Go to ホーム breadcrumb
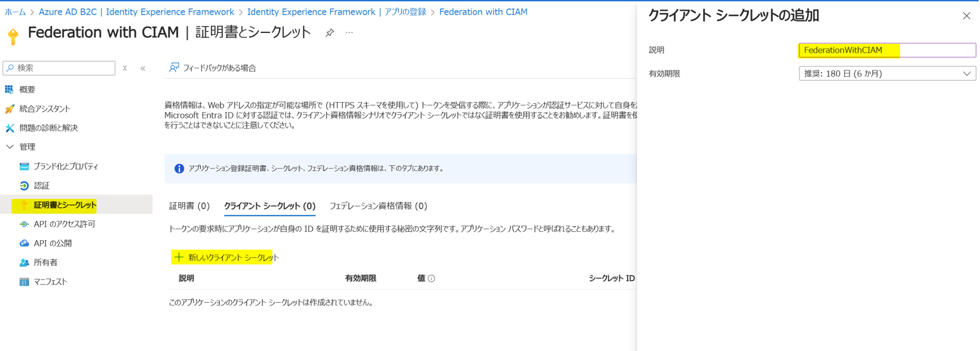This screenshot has width=980, height=351. [15, 12]
